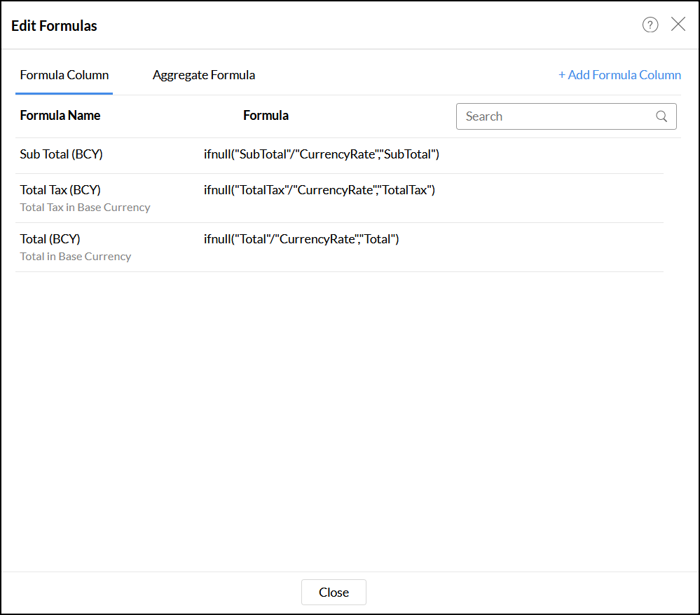This screenshot has width=700, height=615.
Task: Click the 'Total in Base Currency' description
Action: [76, 257]
